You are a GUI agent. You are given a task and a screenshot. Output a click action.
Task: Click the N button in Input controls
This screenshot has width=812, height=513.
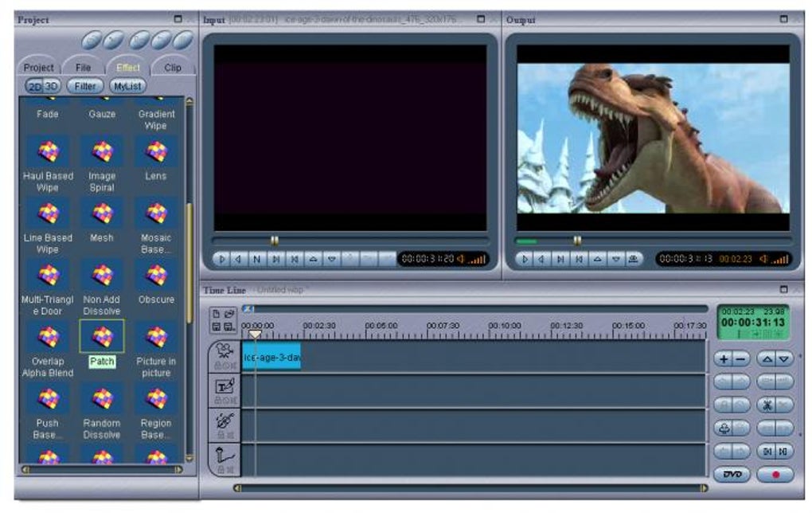256,259
